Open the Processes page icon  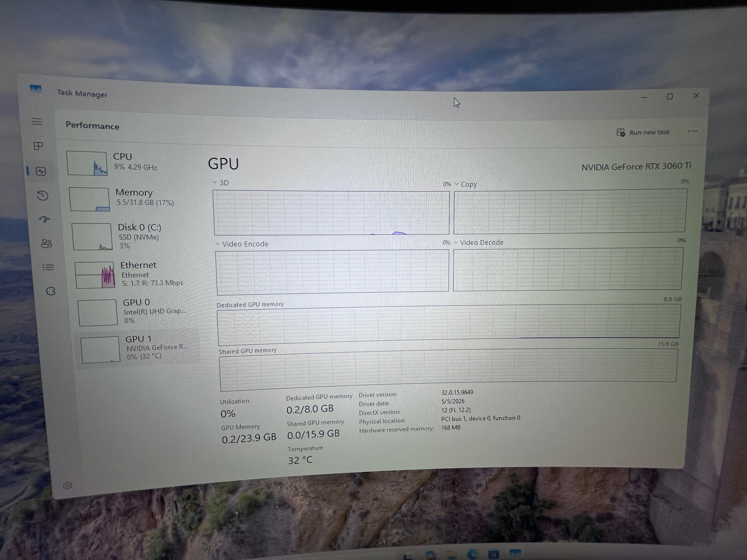point(38,146)
